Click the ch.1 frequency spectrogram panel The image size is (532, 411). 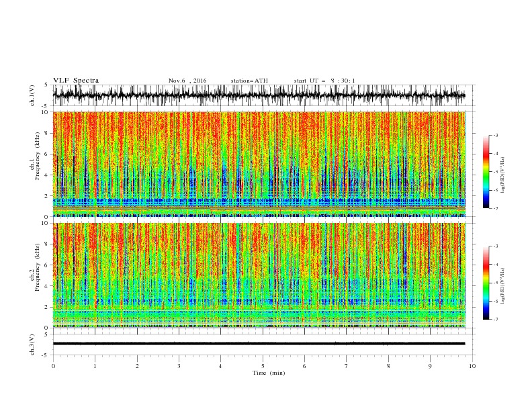[x=259, y=164]
